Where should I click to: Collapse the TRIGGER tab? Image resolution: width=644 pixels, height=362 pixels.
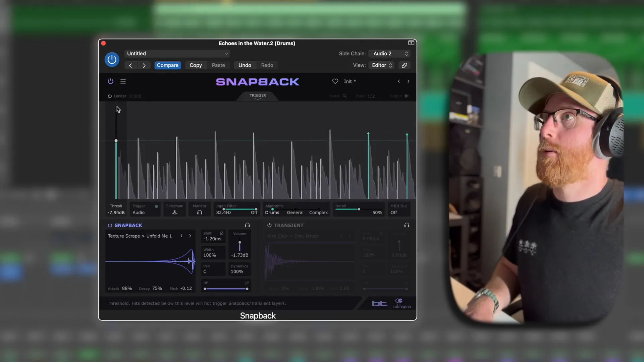258,96
